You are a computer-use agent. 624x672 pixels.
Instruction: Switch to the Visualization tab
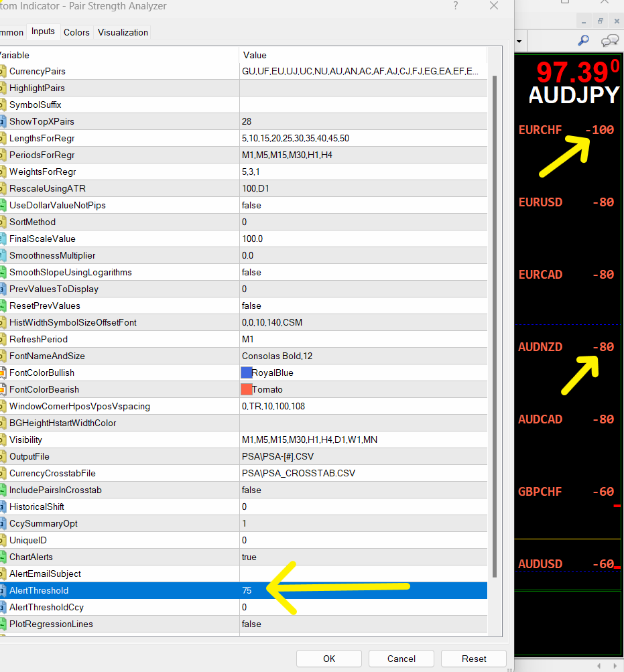click(x=123, y=33)
